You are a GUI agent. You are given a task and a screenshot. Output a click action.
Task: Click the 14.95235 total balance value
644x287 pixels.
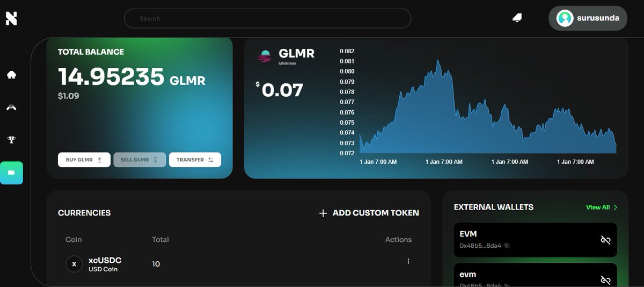point(111,77)
